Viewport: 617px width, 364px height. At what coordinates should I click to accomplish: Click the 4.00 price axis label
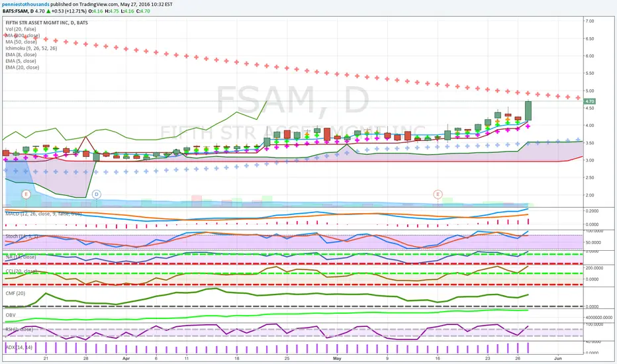point(589,126)
